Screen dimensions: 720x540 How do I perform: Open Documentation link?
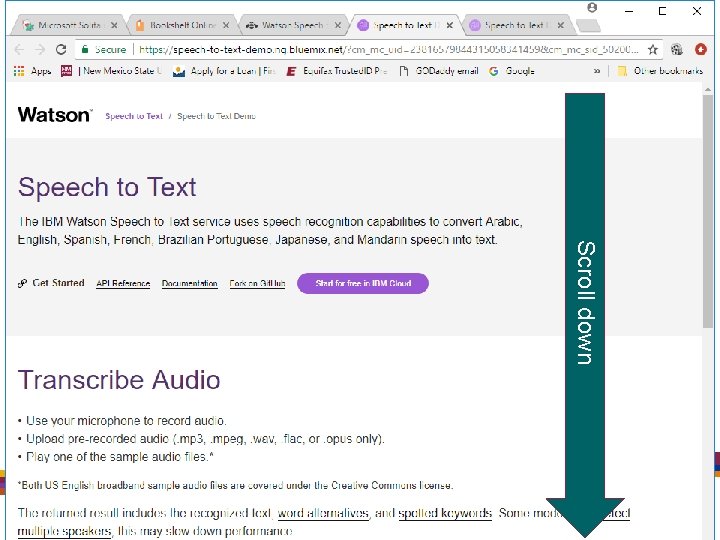(189, 283)
